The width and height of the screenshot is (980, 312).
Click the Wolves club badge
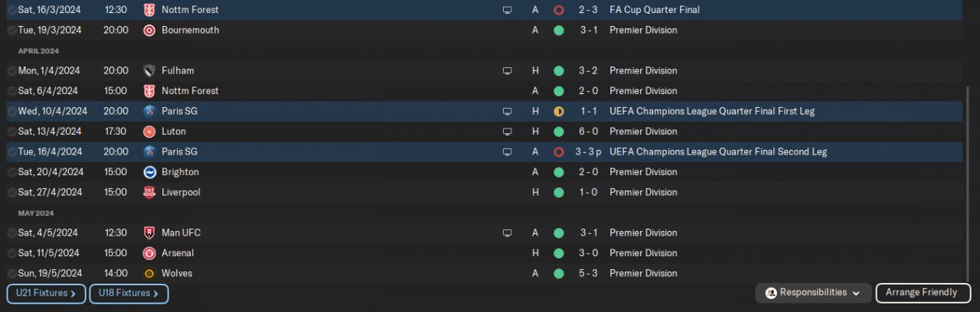click(149, 274)
